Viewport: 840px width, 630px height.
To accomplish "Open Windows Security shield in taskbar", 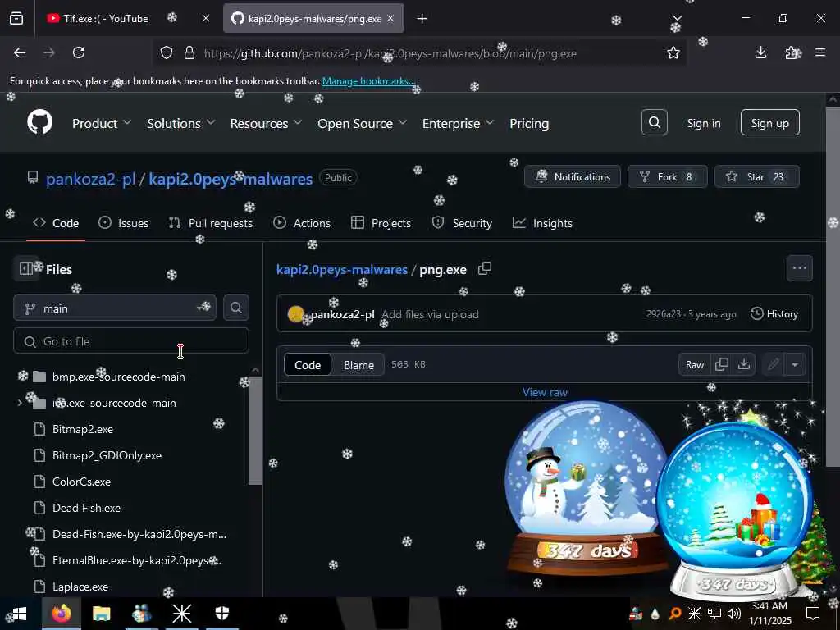I will pos(222,614).
